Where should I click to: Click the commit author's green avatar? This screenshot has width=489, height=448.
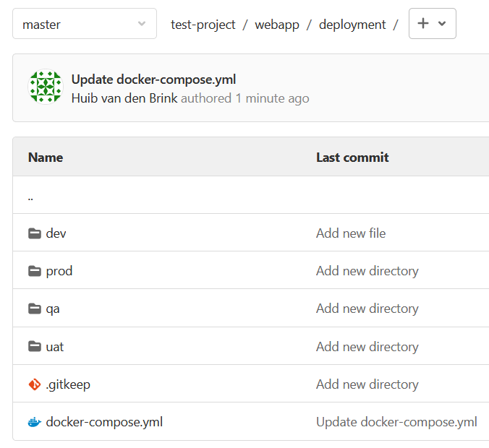click(46, 87)
